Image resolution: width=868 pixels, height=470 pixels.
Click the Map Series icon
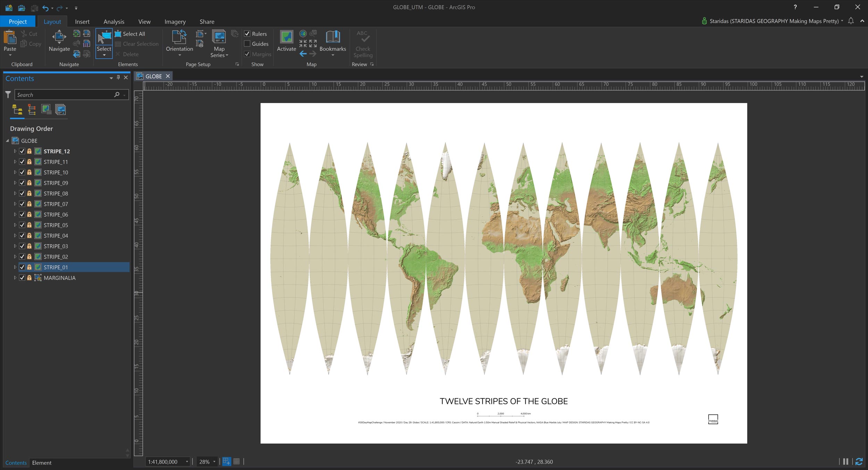coord(219,37)
